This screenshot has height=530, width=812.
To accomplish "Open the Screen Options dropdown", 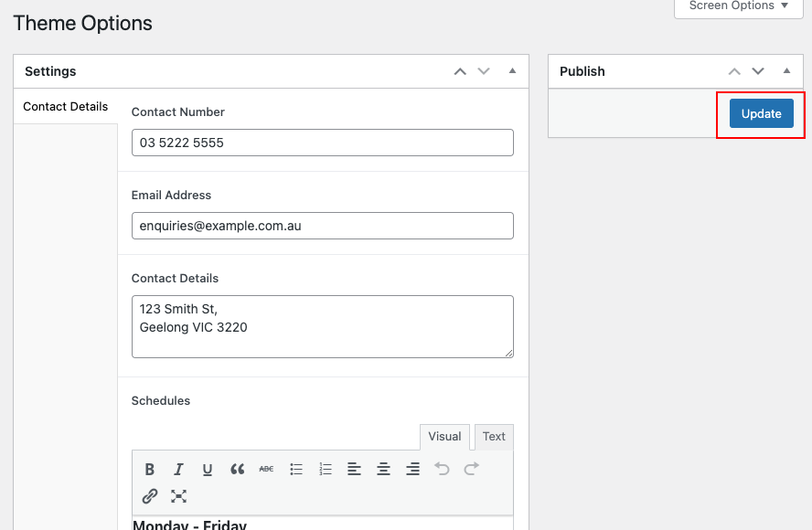I will (x=739, y=6).
